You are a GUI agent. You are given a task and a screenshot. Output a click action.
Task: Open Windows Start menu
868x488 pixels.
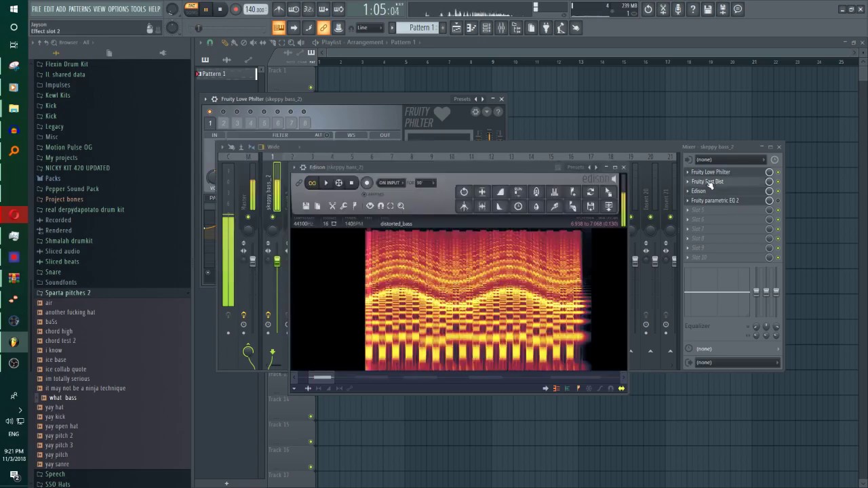pos(14,9)
